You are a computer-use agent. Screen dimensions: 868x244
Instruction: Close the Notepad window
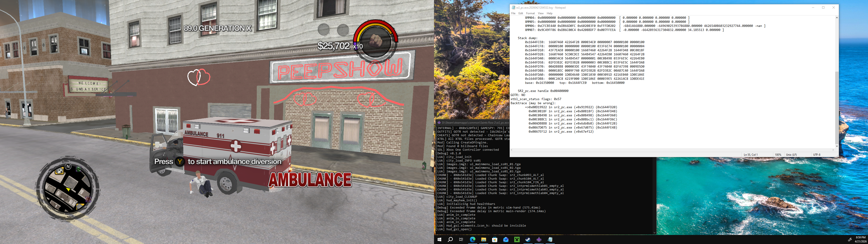[834, 7]
